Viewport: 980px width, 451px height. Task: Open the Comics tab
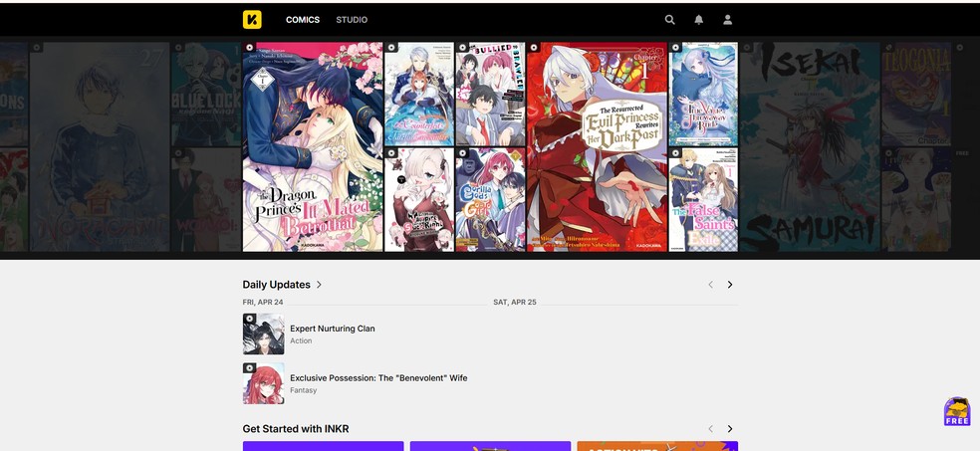303,20
